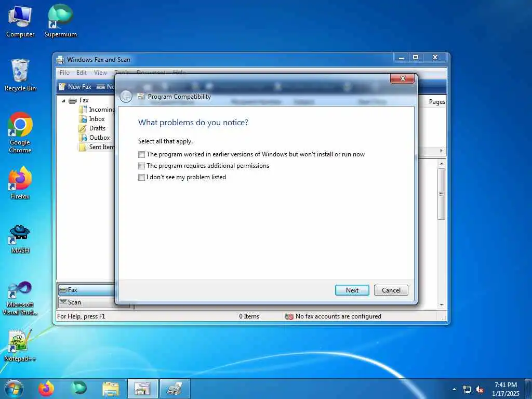Go back with the wizard back arrow
Screen dimensions: 532x399
click(126, 96)
